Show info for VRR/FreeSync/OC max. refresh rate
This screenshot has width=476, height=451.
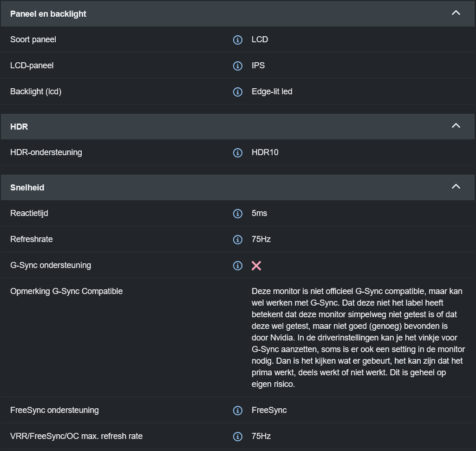pyautogui.click(x=237, y=437)
